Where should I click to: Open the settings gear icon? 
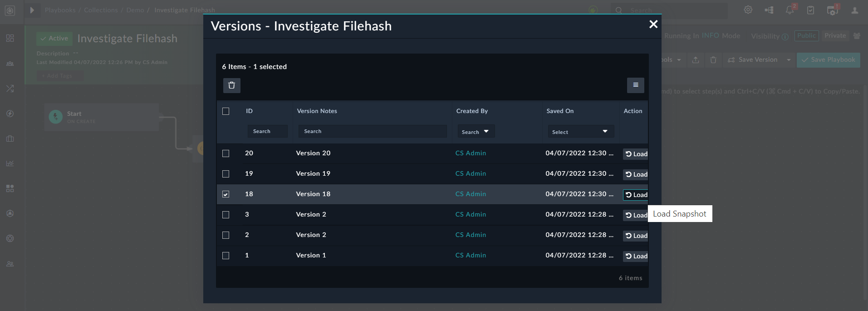click(x=748, y=10)
